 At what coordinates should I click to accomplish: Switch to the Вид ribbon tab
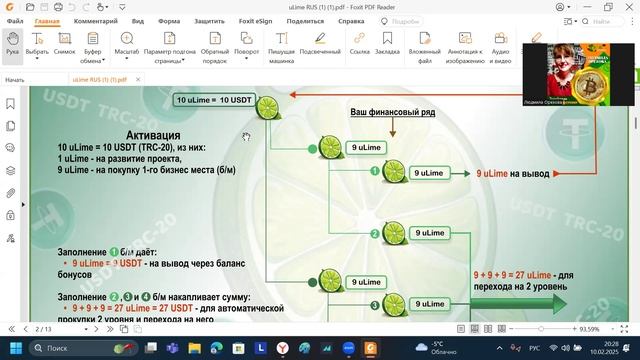click(138, 21)
